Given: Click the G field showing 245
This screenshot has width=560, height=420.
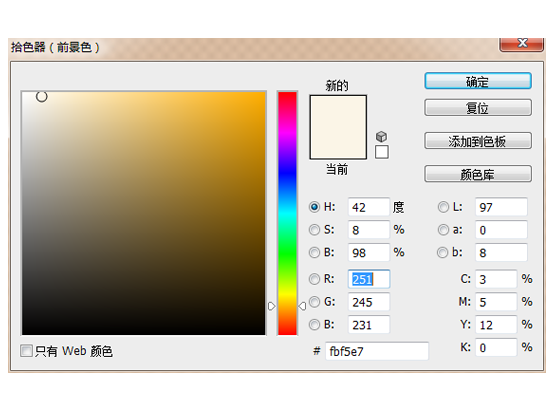Looking at the screenshot, I should [369, 302].
